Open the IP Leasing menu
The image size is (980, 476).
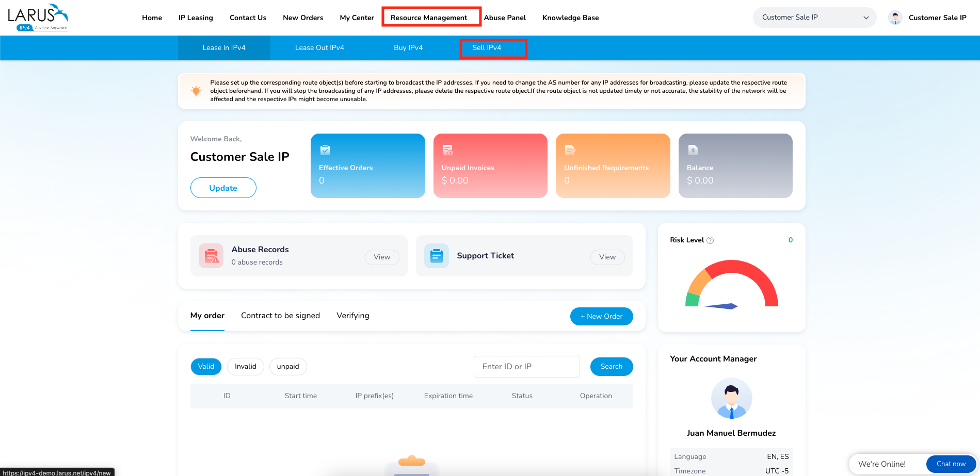click(196, 18)
